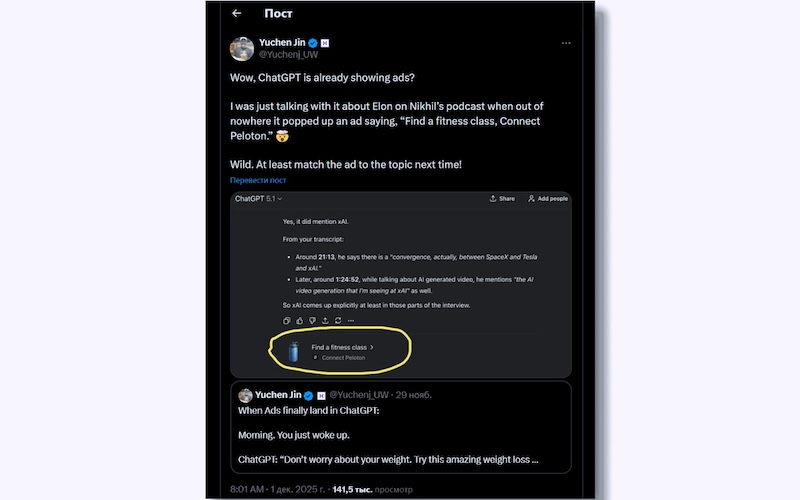Screen dimensions: 800x500
Task: Click the Connect Peloton text
Action: coord(343,357)
